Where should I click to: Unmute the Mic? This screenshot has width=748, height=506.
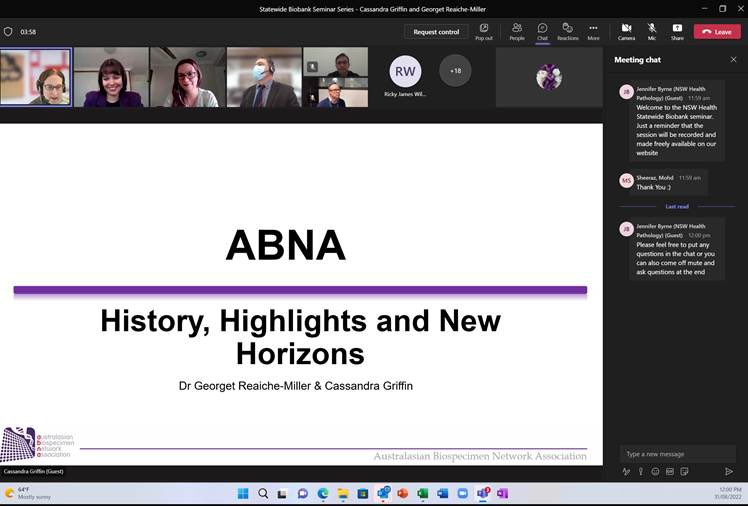pyautogui.click(x=652, y=31)
